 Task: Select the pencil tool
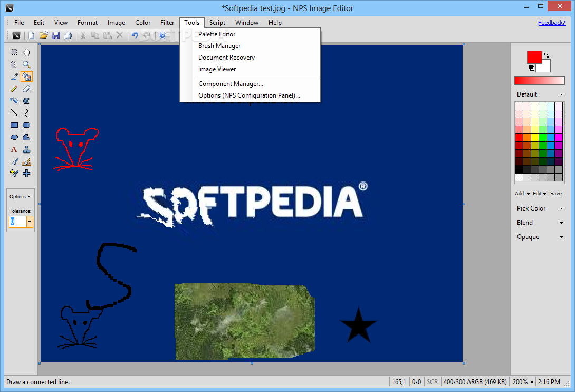14,89
